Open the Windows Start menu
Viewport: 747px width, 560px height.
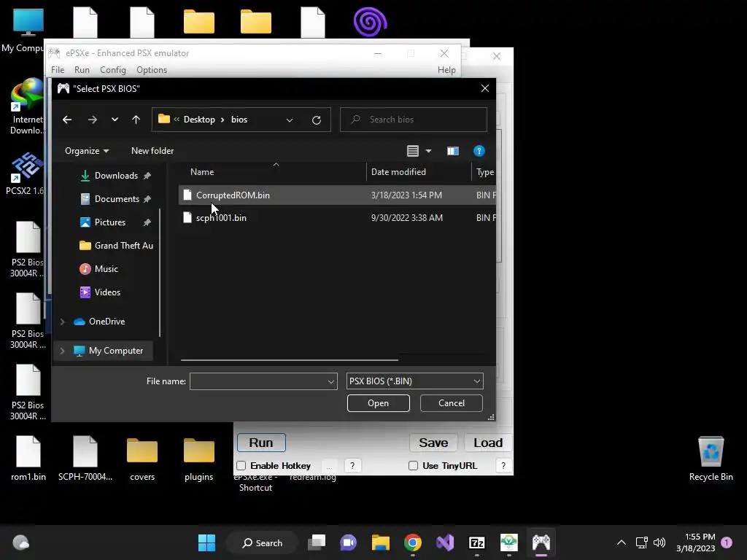(206, 542)
